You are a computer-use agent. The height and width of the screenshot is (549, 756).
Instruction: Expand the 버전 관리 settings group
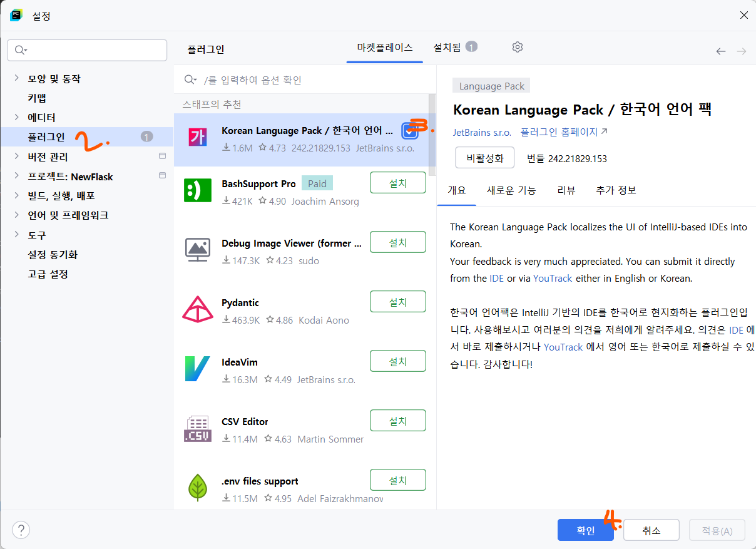17,156
